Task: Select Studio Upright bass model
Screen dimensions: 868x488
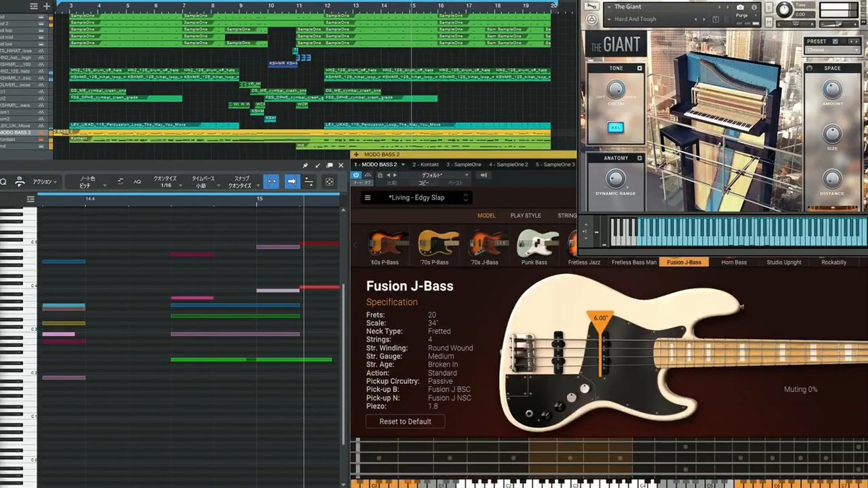Action: coord(784,262)
